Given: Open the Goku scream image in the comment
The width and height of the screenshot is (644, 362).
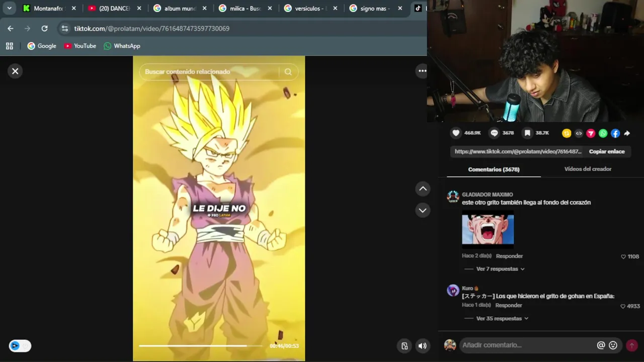Looking at the screenshot, I should tap(488, 229).
